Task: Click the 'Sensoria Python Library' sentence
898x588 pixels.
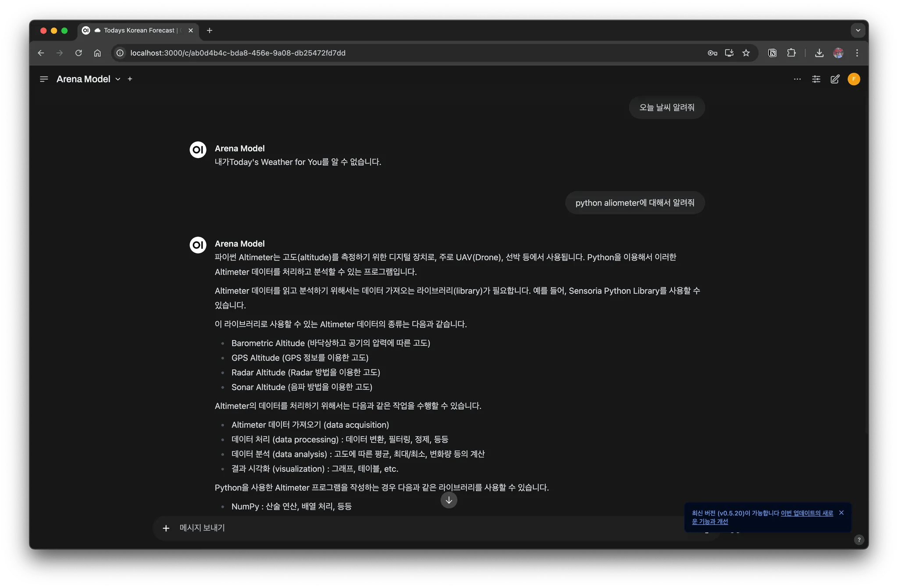Action: point(457,298)
